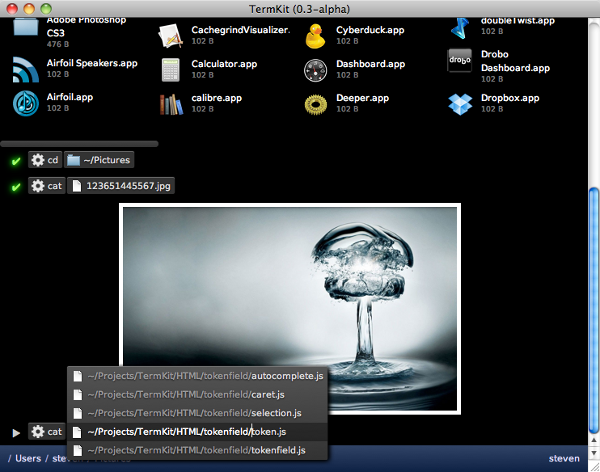Click the gear icon in the active cat prompt
Screen dimensions: 600x472
click(x=38, y=431)
